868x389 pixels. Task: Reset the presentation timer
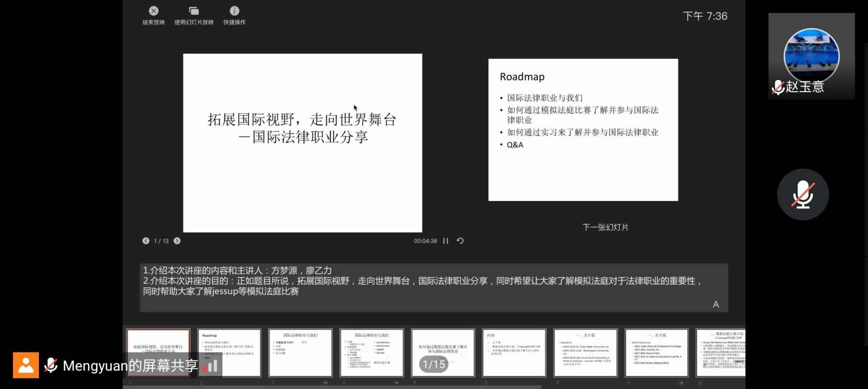tap(460, 241)
